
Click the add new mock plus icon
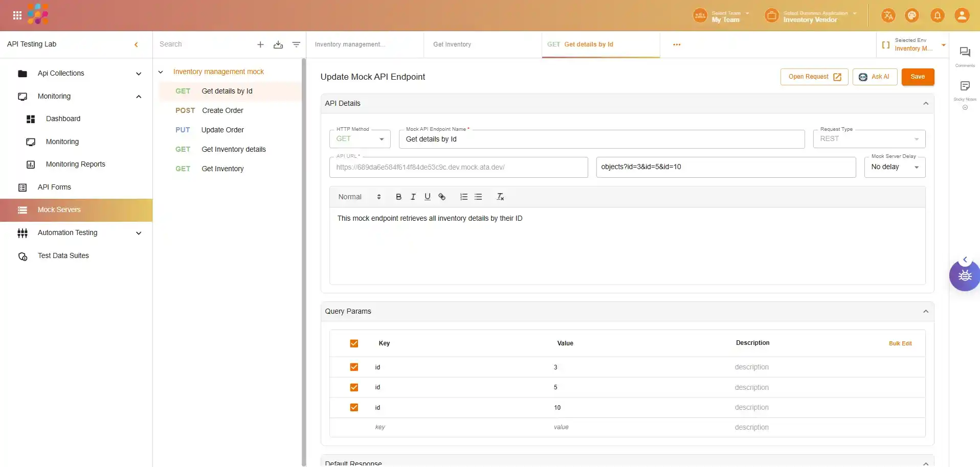click(260, 44)
